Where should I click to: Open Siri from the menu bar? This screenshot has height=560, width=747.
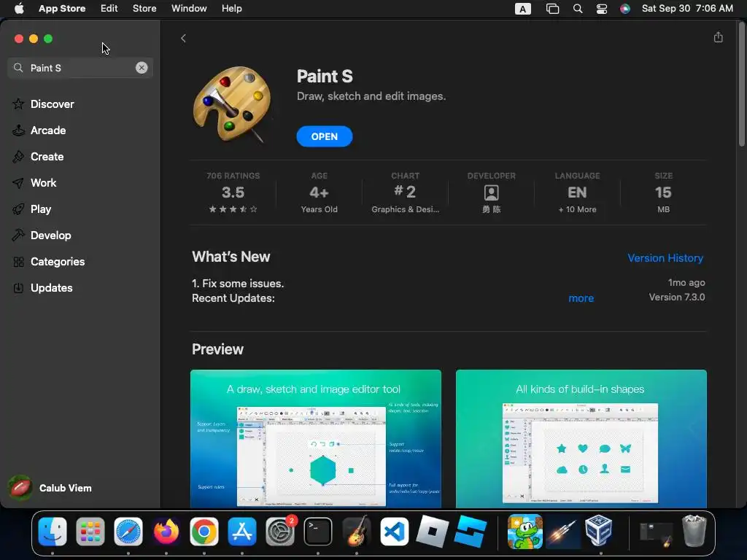point(625,9)
